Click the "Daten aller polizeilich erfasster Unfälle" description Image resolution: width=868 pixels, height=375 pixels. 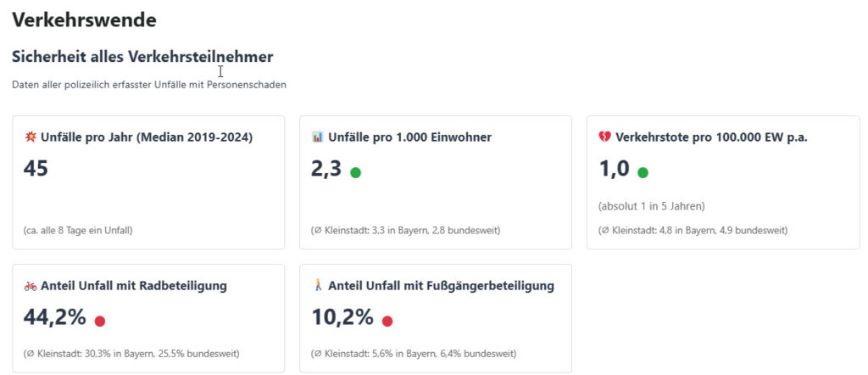pyautogui.click(x=149, y=85)
